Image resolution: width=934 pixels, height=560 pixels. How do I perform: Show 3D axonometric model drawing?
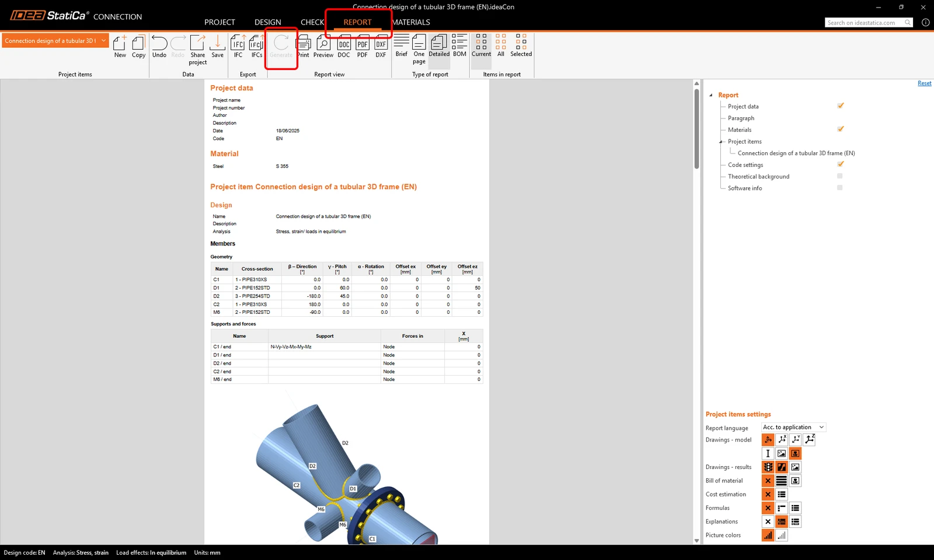(768, 440)
